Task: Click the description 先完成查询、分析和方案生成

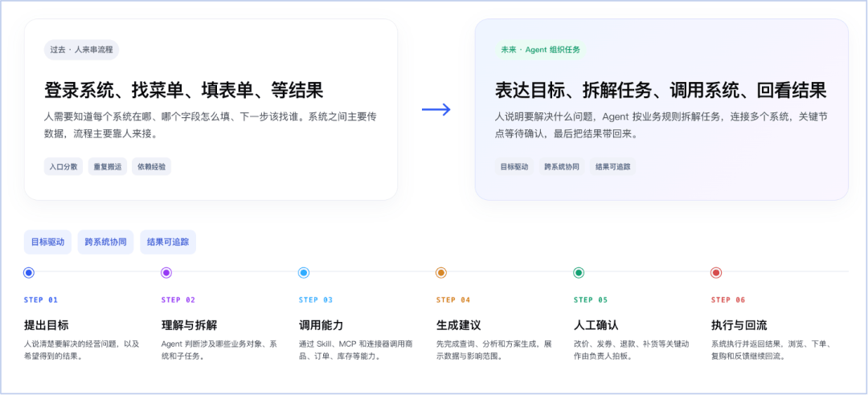Action: click(493, 350)
